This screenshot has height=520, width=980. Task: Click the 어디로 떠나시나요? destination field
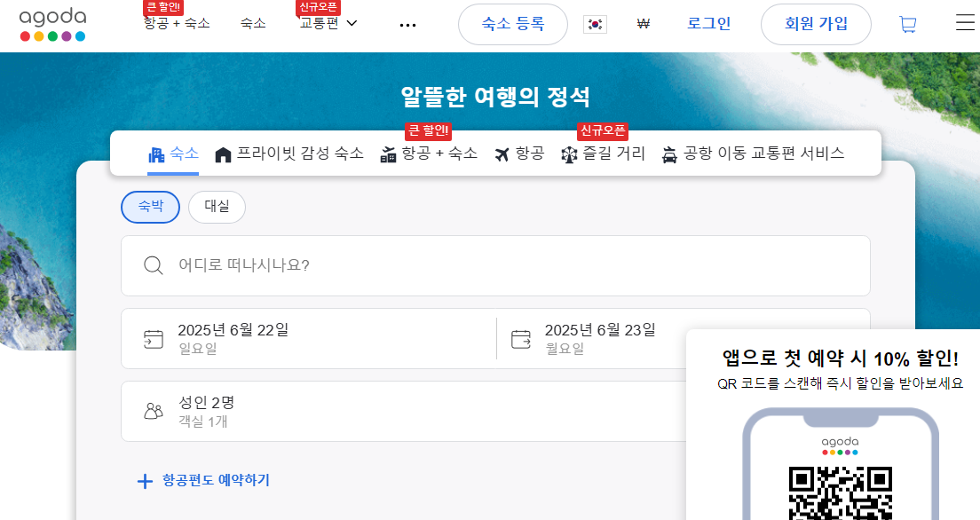coord(495,265)
